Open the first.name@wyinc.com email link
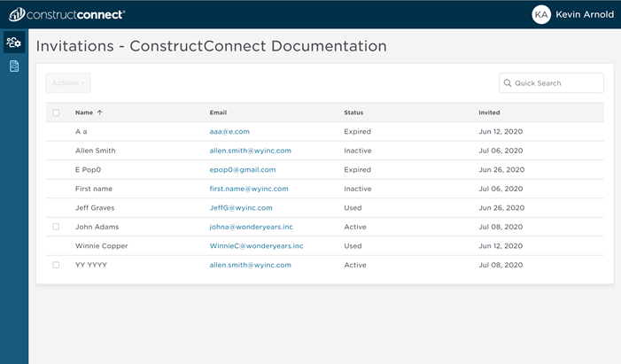Viewport: 621px width, 364px height. pyautogui.click(x=249, y=189)
